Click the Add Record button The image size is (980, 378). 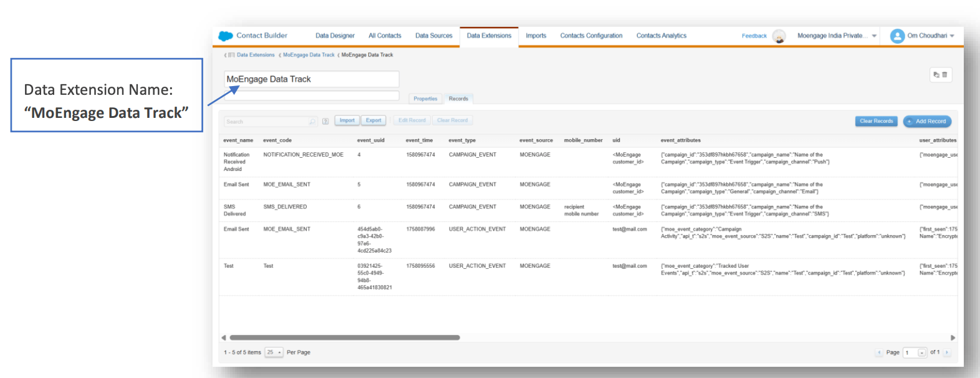point(927,121)
